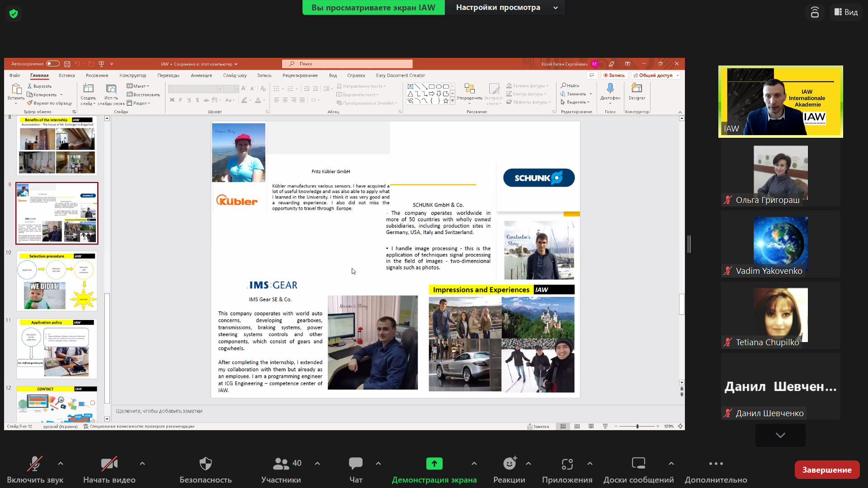Open the Анимация ribbon tab
This screenshot has width=868, height=488.
click(201, 75)
